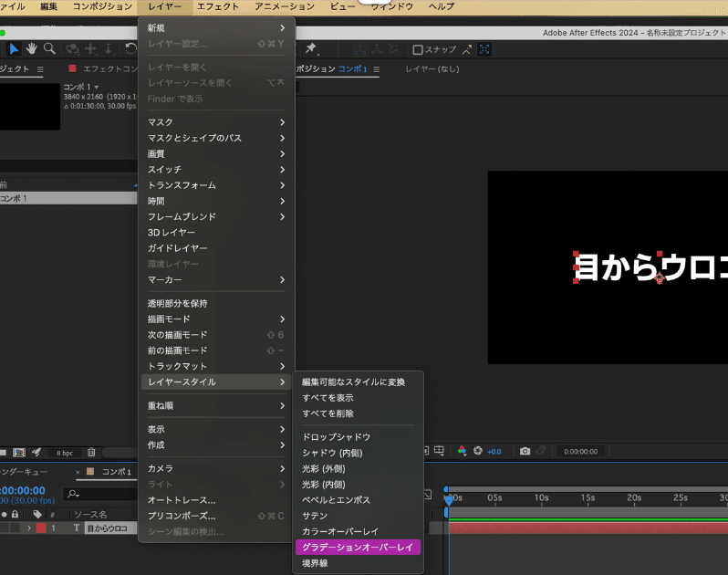Viewport: 728px width, 575px height.
Task: Choose the Local Axis mode icon
Action: tap(359, 48)
